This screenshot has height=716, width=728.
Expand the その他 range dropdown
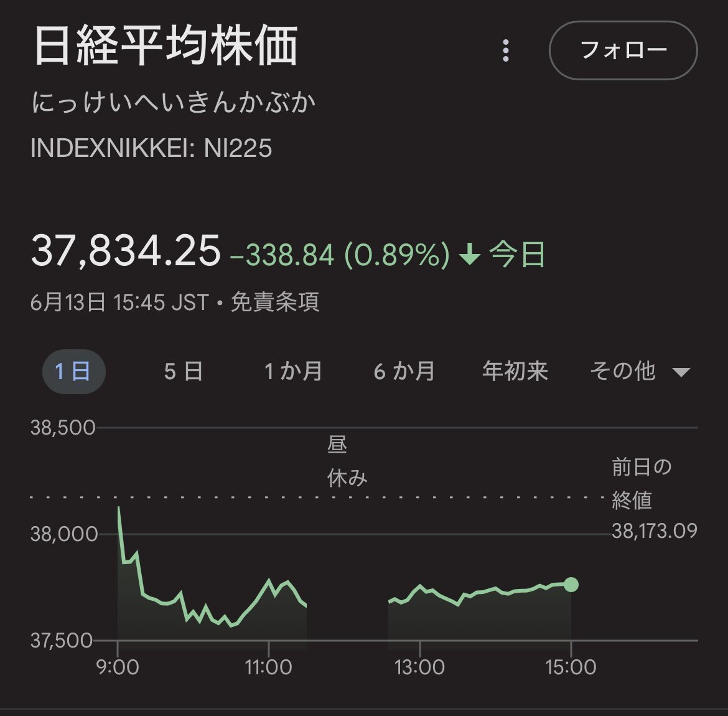[x=623, y=372]
